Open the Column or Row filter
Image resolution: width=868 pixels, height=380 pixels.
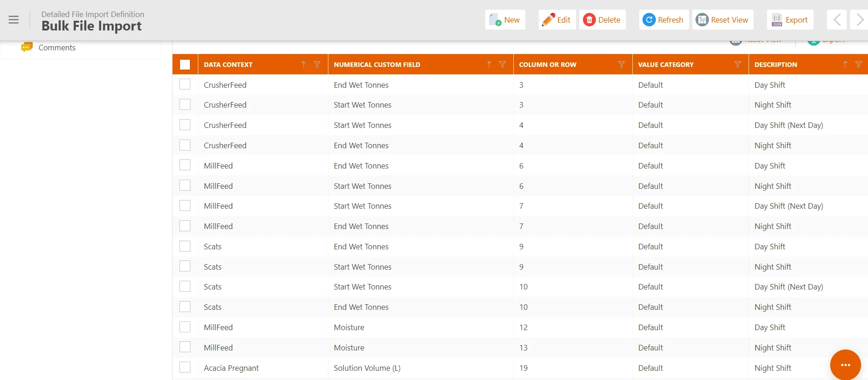point(621,65)
